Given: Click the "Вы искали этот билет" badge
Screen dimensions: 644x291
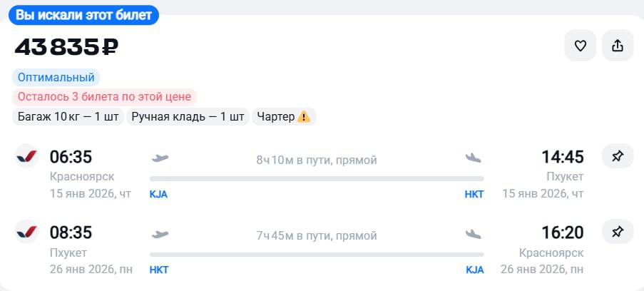Looking at the screenshot, I should coord(83,14).
